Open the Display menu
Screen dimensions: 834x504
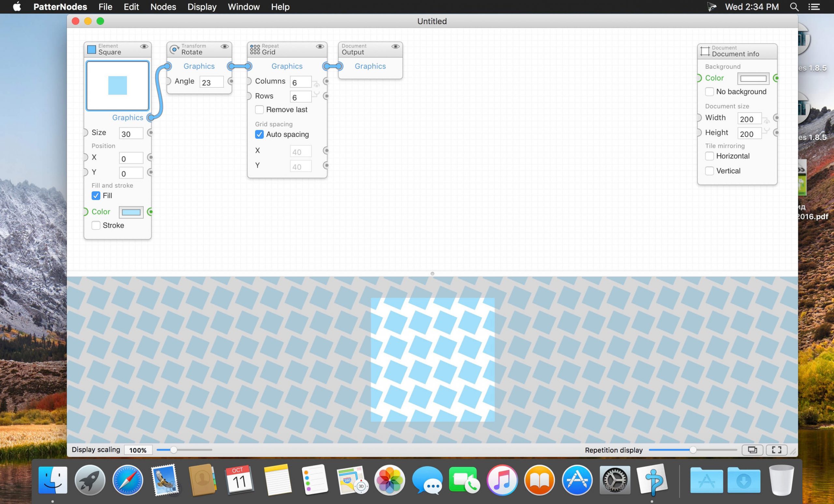point(201,7)
